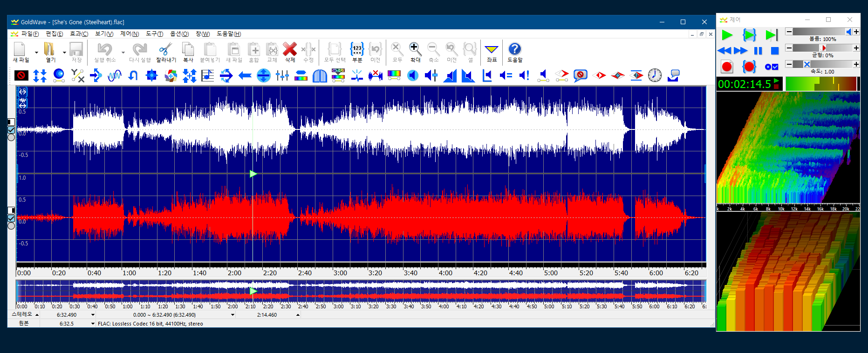
Task: Open the 효과(C) menu
Action: pyautogui.click(x=79, y=34)
